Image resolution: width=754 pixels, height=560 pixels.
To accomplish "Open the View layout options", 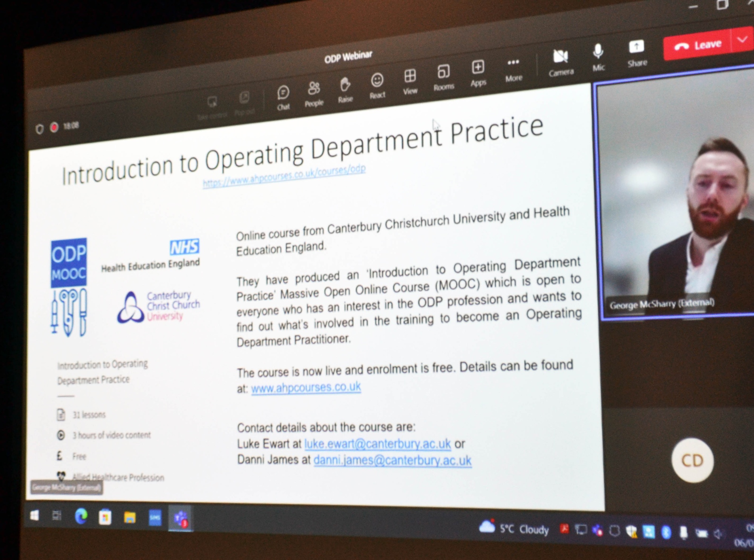I will coord(410,81).
